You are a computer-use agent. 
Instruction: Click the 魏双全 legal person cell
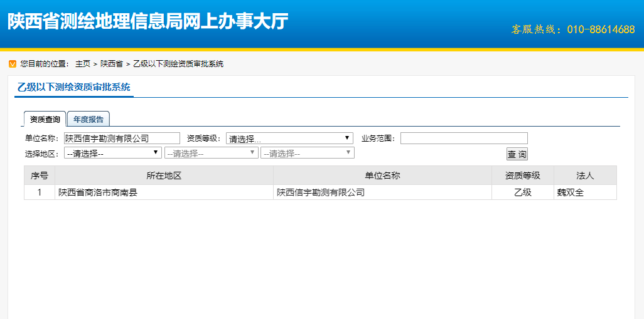(570, 192)
